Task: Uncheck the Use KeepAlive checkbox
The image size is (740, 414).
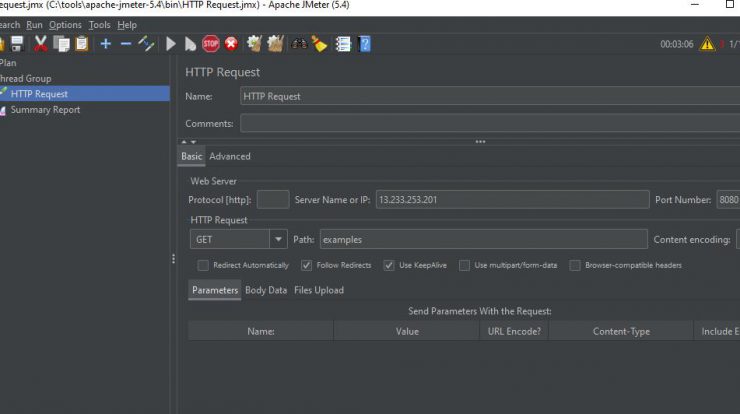Action: coord(389,265)
